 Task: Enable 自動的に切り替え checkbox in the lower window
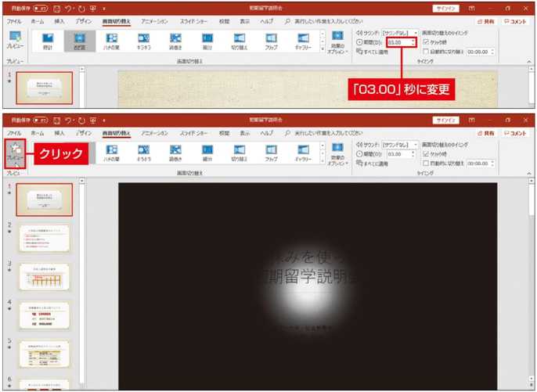pyautogui.click(x=425, y=162)
